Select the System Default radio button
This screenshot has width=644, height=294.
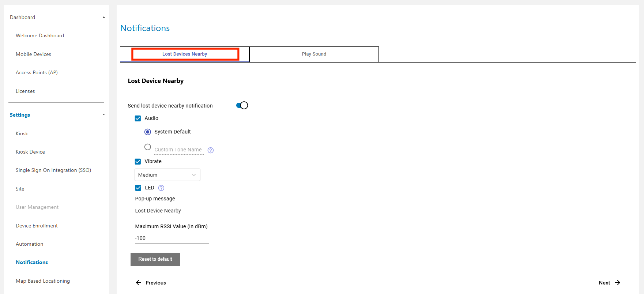[x=148, y=132]
